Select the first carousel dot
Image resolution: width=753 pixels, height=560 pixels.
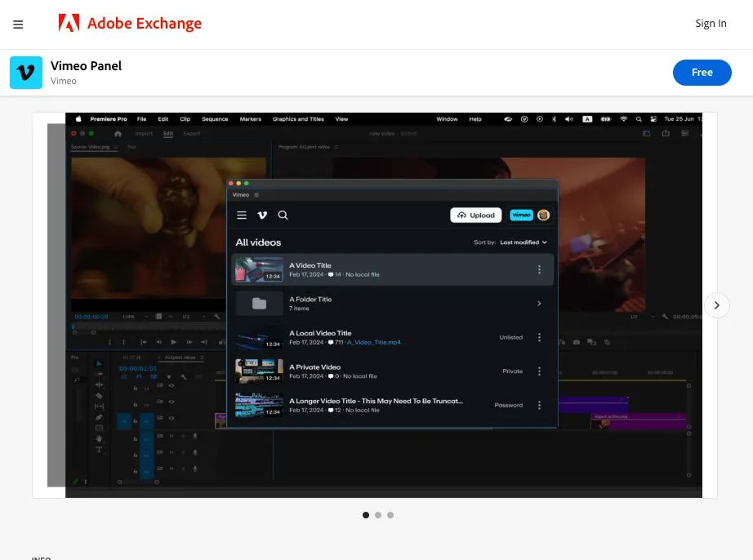(365, 515)
